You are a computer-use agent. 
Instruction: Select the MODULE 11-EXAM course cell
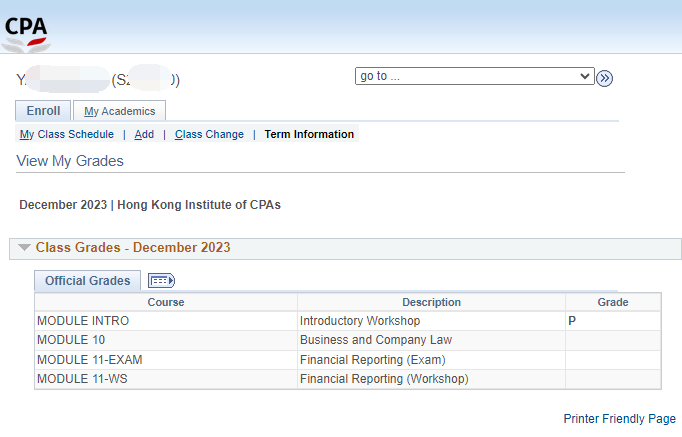[166, 360]
